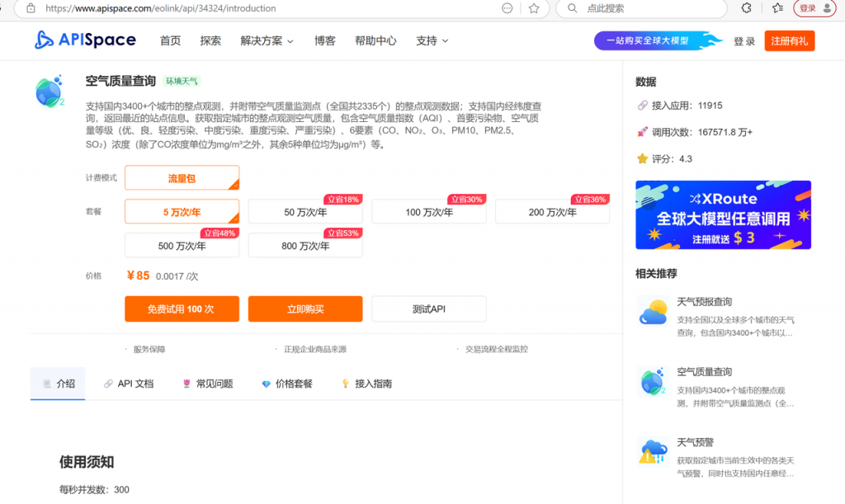Select the 500 万次/年 package

pos(182,245)
